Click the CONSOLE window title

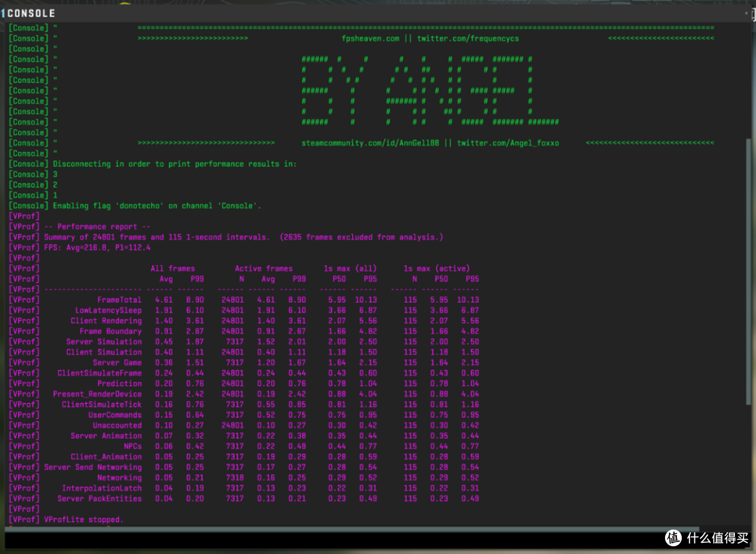(x=31, y=13)
